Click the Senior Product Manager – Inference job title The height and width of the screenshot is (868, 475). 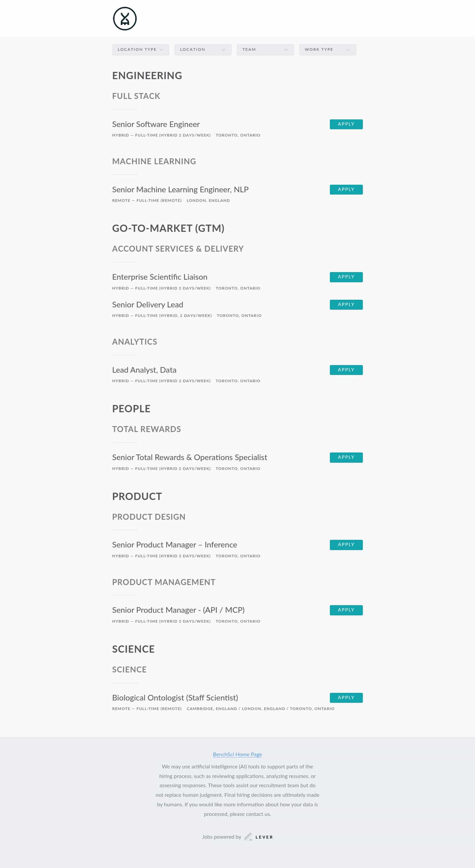tap(174, 544)
